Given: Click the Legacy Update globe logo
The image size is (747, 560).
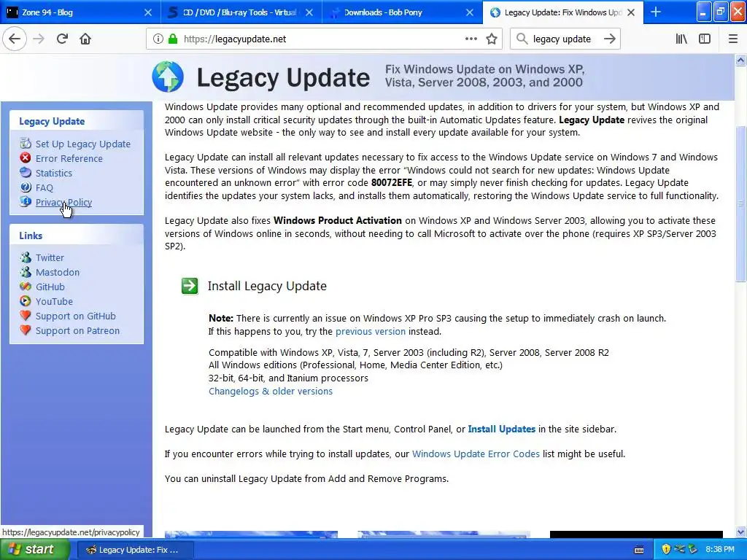Looking at the screenshot, I should 168,77.
